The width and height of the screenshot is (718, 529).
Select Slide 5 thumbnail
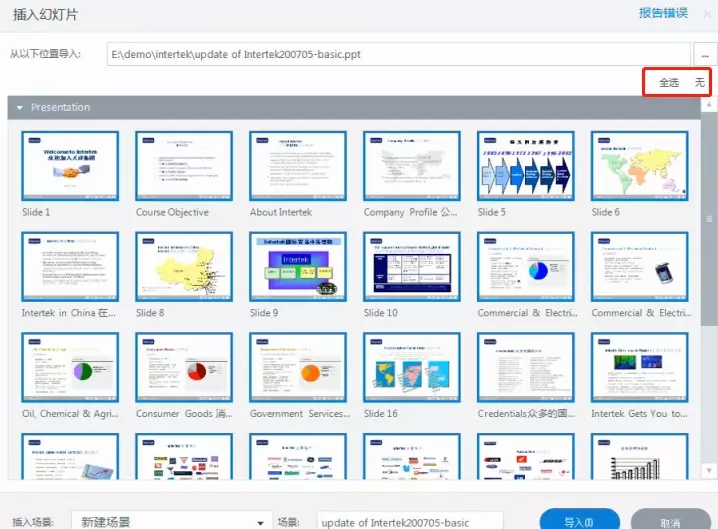click(x=526, y=166)
